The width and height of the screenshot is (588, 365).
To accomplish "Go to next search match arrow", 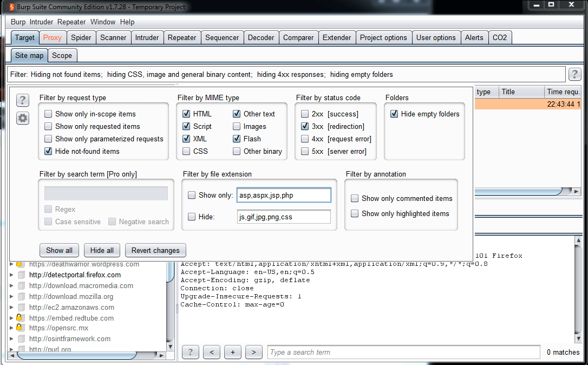I will pos(253,352).
